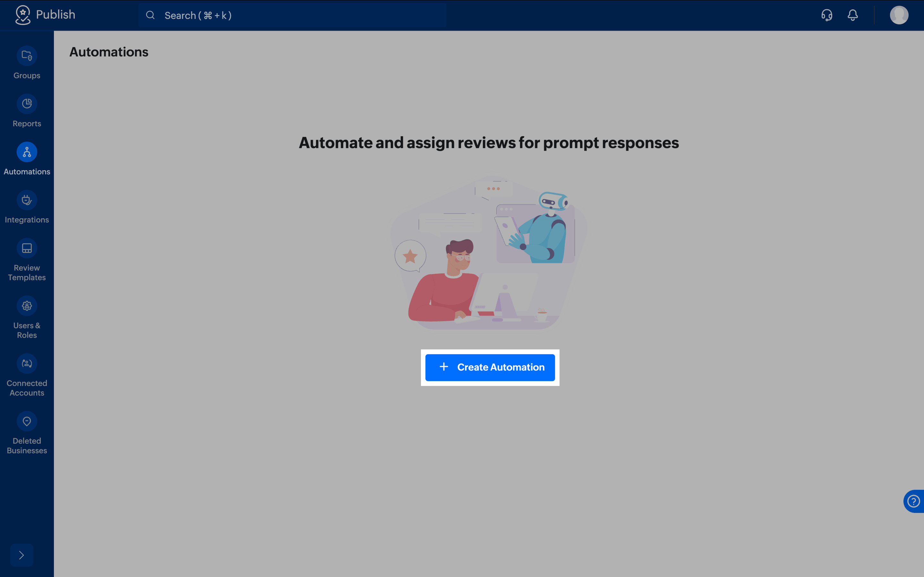Viewport: 924px width, 577px height.
Task: Open the Integrations plug icon
Action: 27,200
